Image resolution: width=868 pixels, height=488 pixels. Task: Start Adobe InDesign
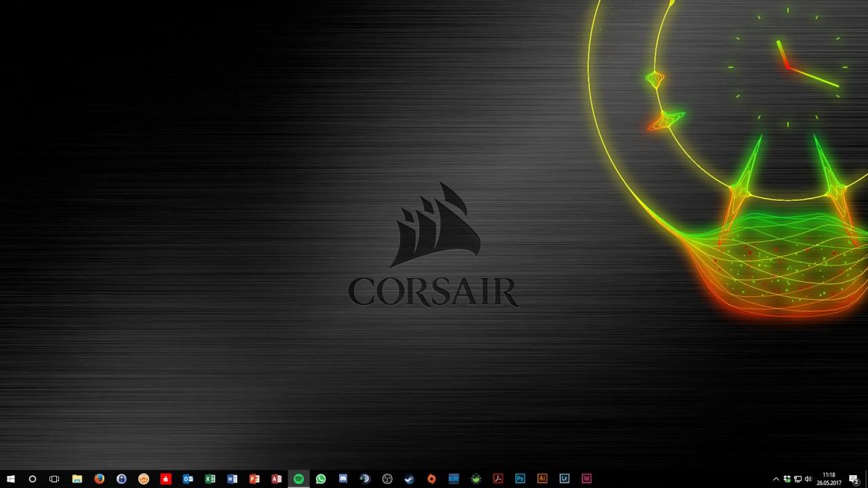[x=588, y=479]
